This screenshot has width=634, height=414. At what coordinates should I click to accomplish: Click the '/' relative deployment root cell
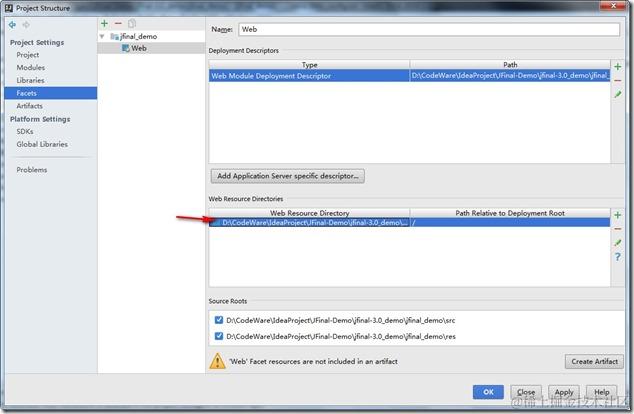click(510, 222)
